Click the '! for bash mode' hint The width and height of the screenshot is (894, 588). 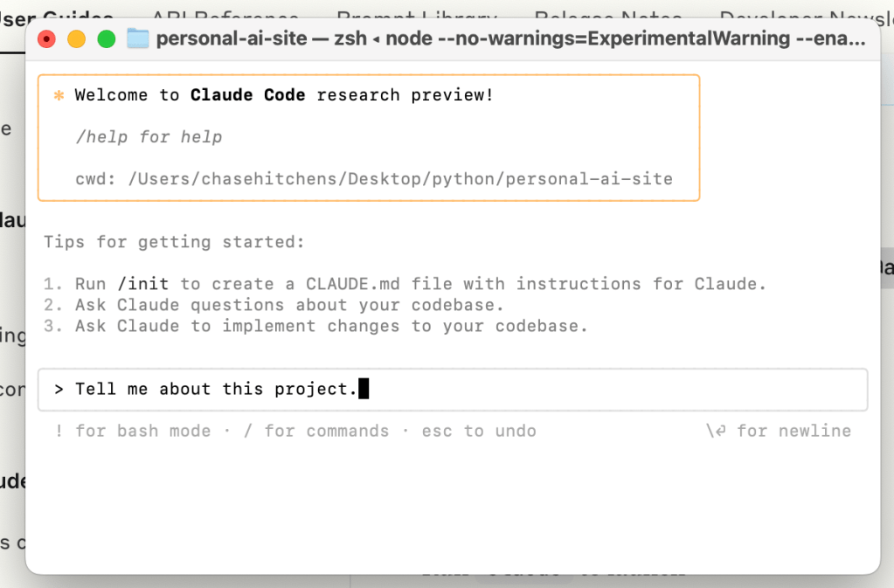pyautogui.click(x=132, y=431)
